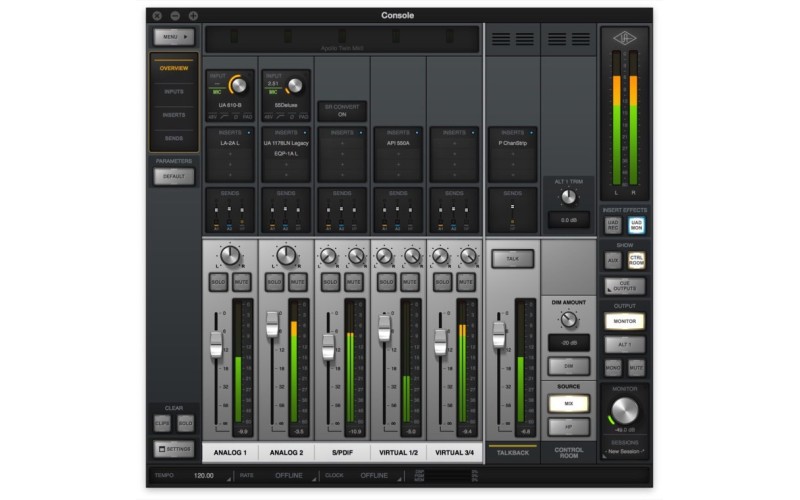Click the Virtual 3/4 right pan knob
Viewport: 800px width, 500px height.
[x=468, y=256]
